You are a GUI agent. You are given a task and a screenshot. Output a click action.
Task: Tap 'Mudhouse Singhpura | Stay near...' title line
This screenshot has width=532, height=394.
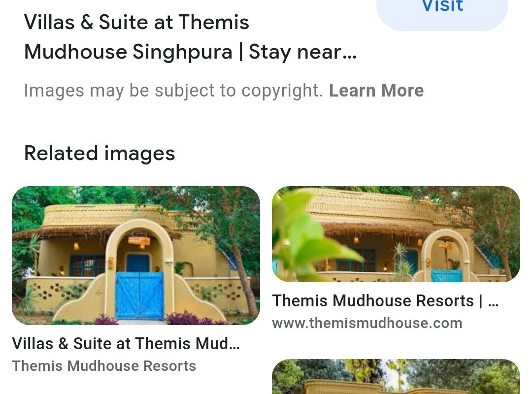click(190, 52)
